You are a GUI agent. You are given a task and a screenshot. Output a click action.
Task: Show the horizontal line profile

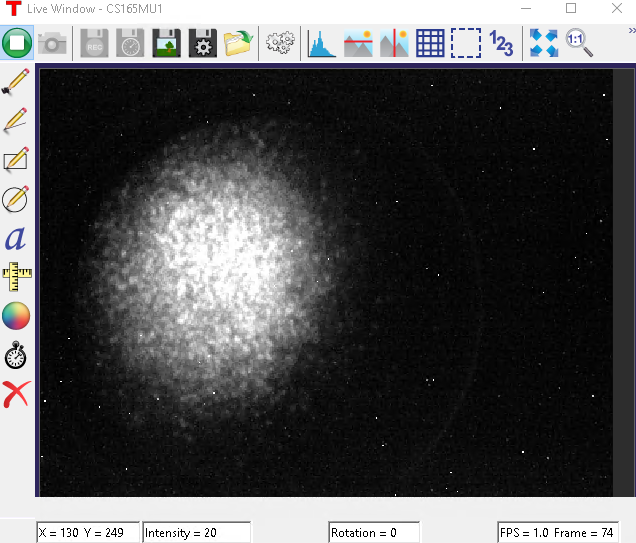[357, 43]
